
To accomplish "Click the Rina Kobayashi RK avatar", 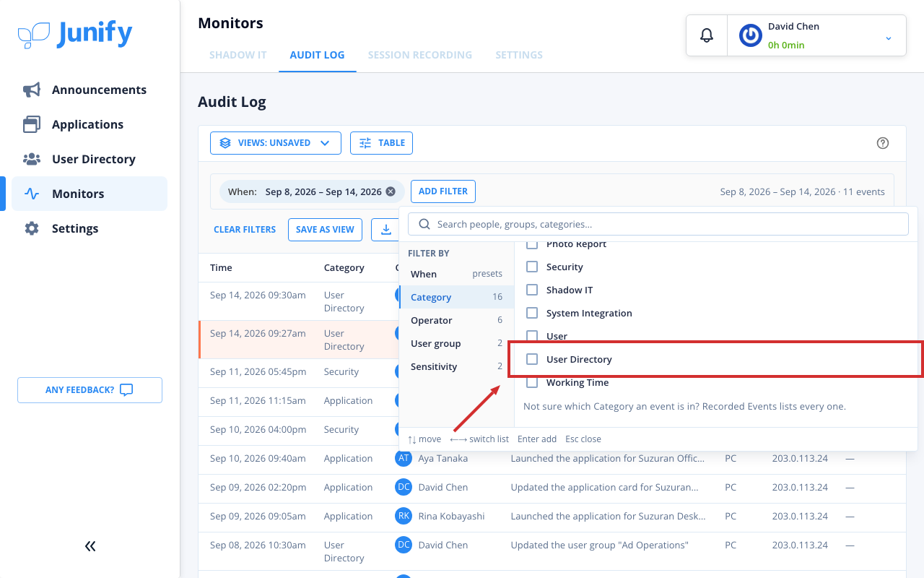I will coord(404,516).
